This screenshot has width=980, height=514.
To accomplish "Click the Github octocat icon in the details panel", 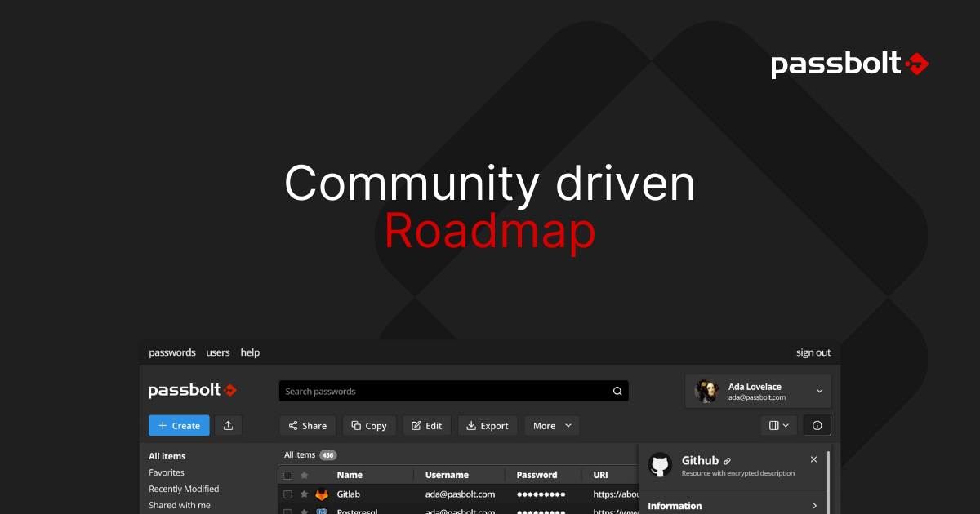I will (x=660, y=464).
